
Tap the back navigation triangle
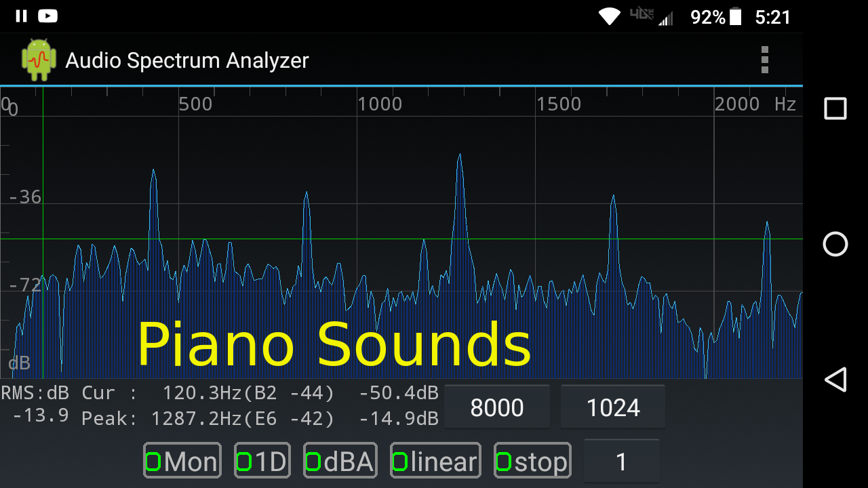(836, 380)
